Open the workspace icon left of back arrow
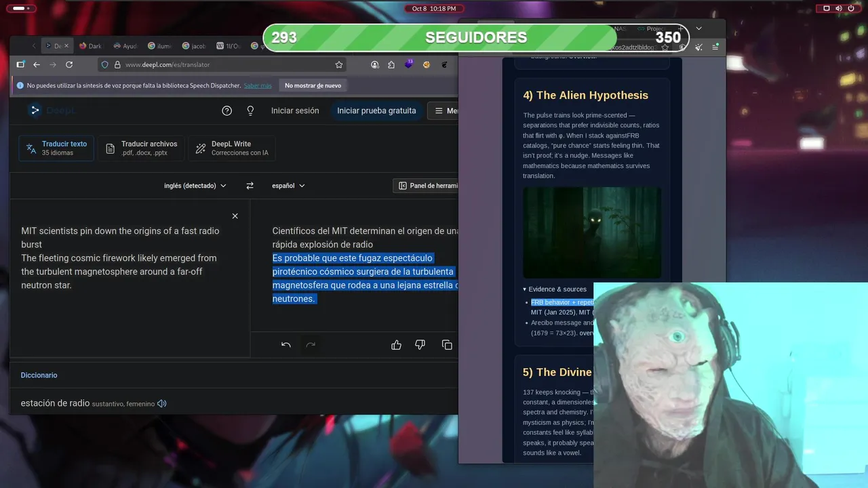The width and height of the screenshot is (868, 488). (x=20, y=64)
